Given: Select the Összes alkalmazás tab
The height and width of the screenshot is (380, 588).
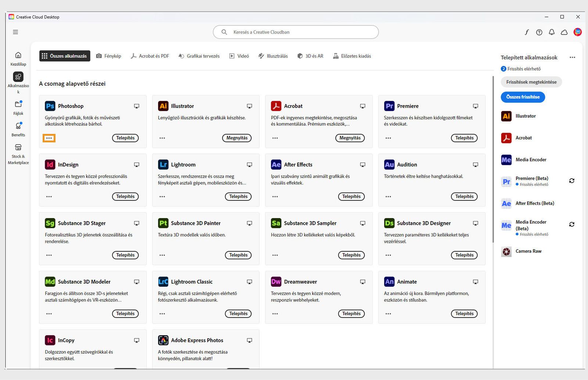Looking at the screenshot, I should (65, 56).
